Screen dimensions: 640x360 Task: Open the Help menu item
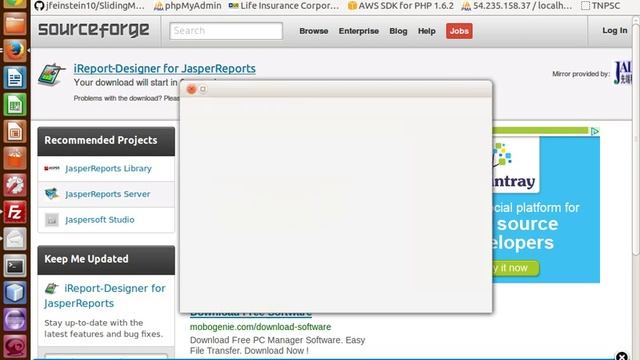[x=427, y=31]
